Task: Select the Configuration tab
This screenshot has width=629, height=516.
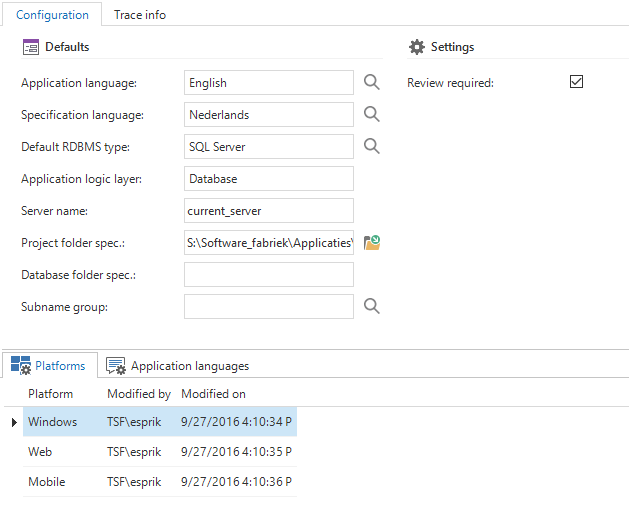Action: [x=52, y=15]
